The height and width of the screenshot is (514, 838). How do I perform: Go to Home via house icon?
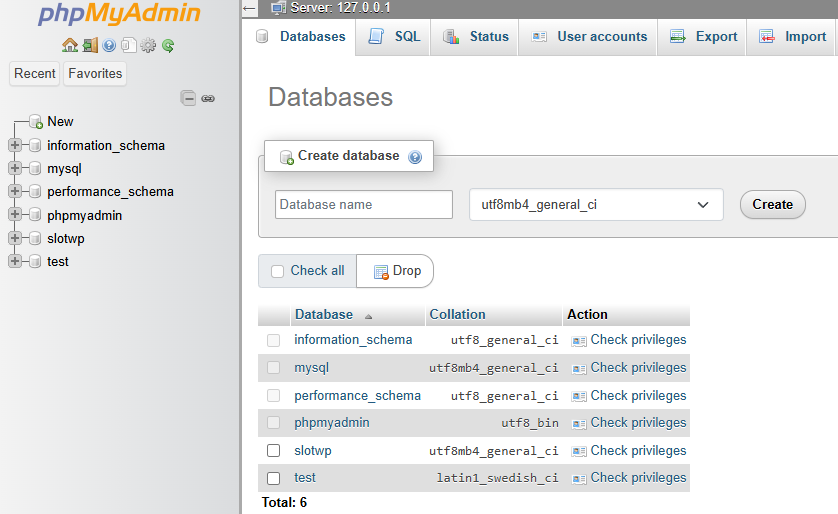pyautogui.click(x=70, y=45)
